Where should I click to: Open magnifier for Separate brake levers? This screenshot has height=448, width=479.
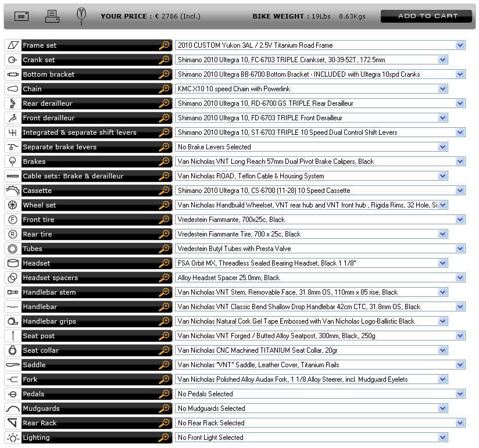pos(165,147)
